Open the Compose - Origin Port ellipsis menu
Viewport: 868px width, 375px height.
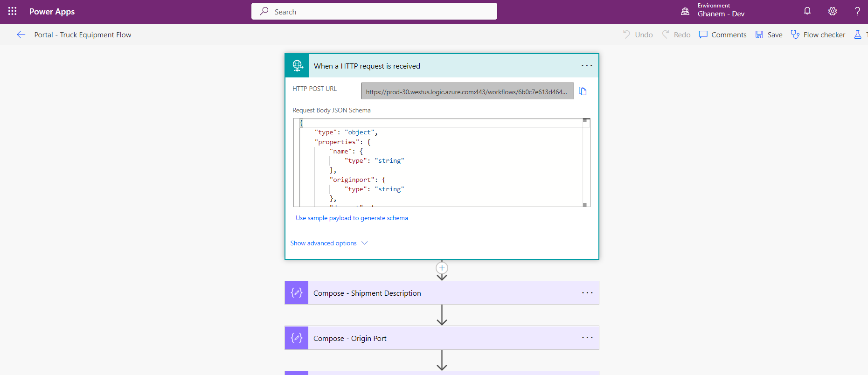(x=587, y=338)
